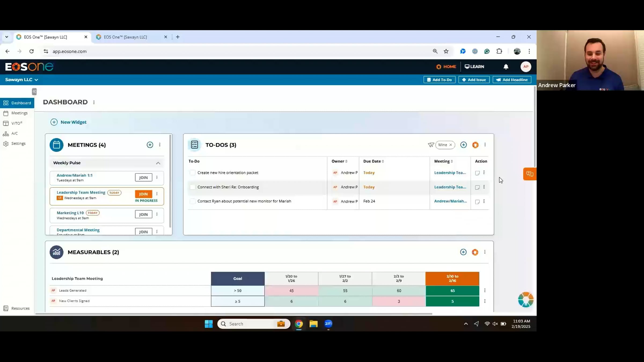Open Resources in sidebar

coord(17,308)
